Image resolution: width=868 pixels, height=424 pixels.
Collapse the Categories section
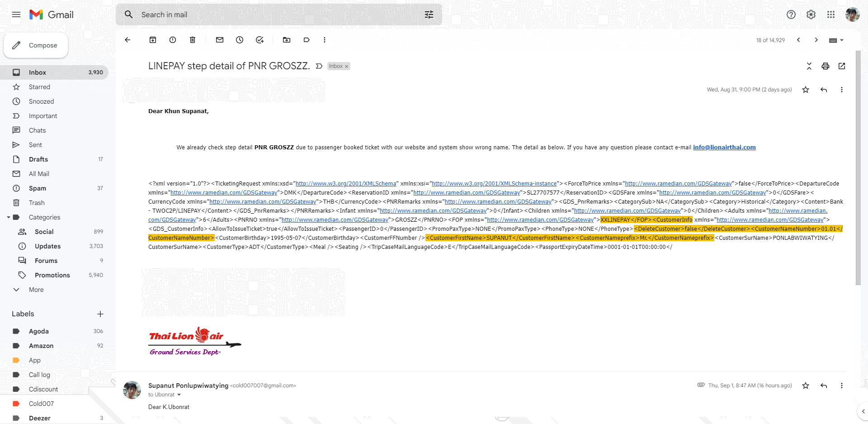pos(8,217)
